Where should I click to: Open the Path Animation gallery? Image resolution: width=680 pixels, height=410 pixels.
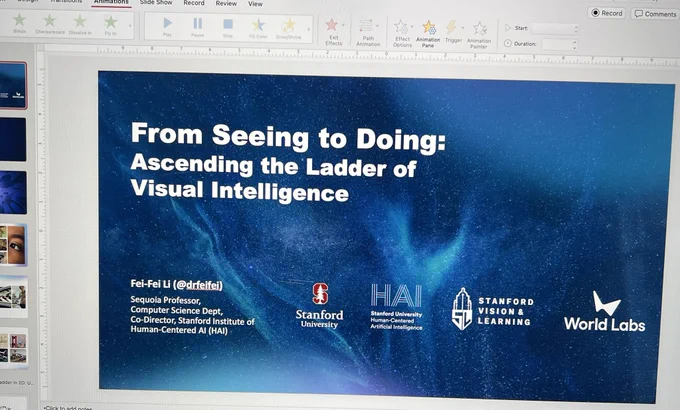coord(368,33)
